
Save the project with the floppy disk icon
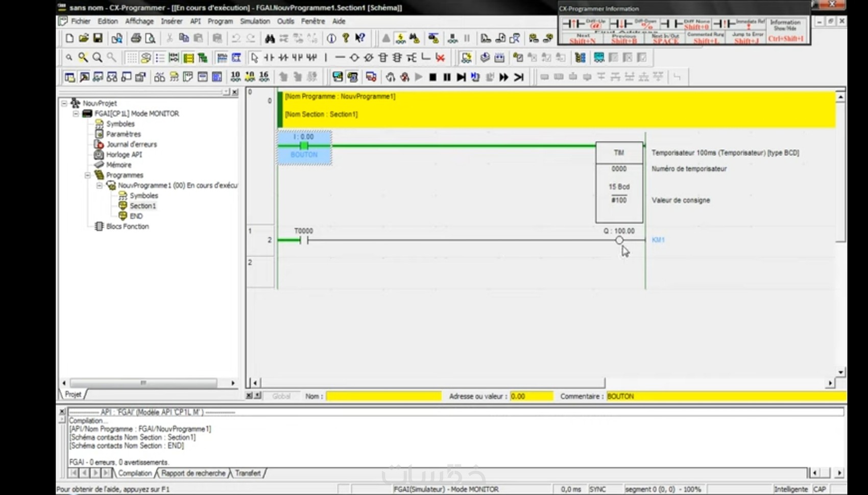(x=98, y=38)
